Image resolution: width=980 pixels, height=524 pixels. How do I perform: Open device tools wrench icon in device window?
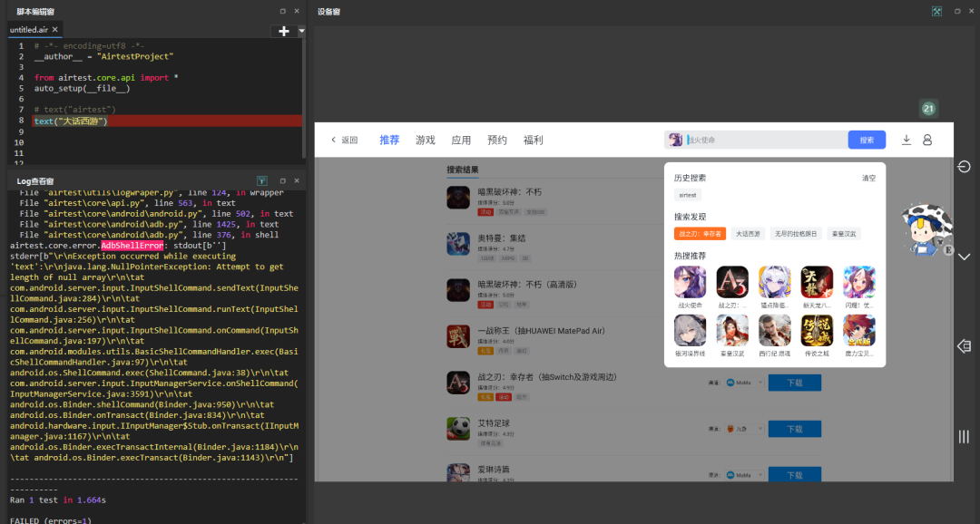point(936,11)
